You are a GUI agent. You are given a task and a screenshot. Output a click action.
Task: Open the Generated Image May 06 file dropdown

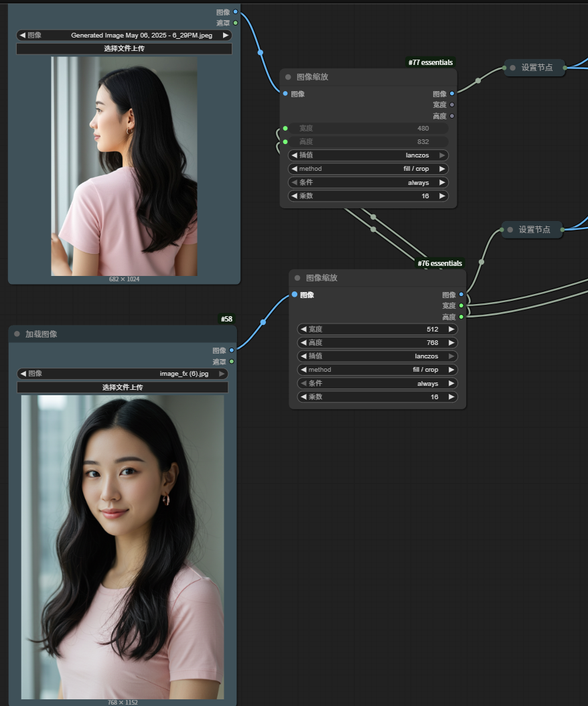(x=124, y=35)
